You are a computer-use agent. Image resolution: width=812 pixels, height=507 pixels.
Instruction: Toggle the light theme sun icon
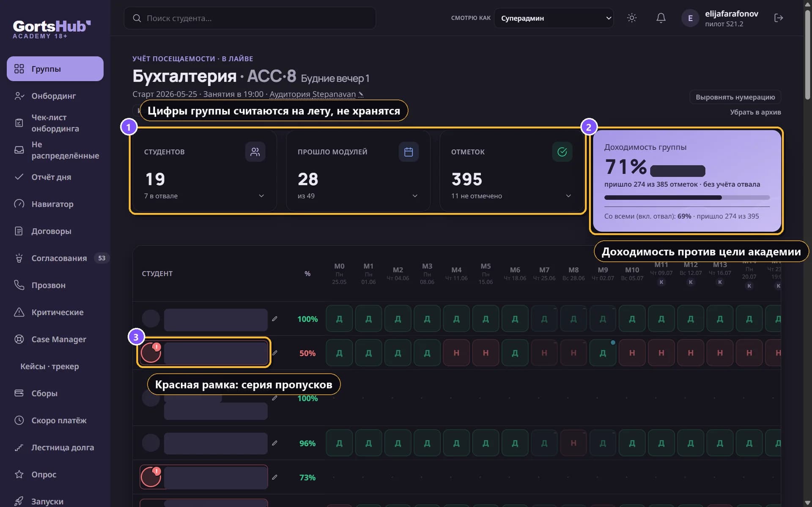tap(632, 18)
